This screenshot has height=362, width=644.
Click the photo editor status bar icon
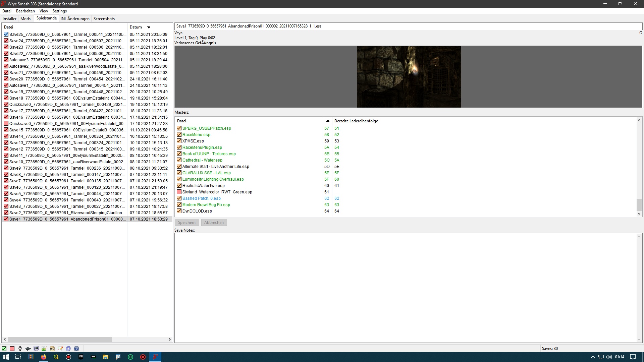pos(44,349)
